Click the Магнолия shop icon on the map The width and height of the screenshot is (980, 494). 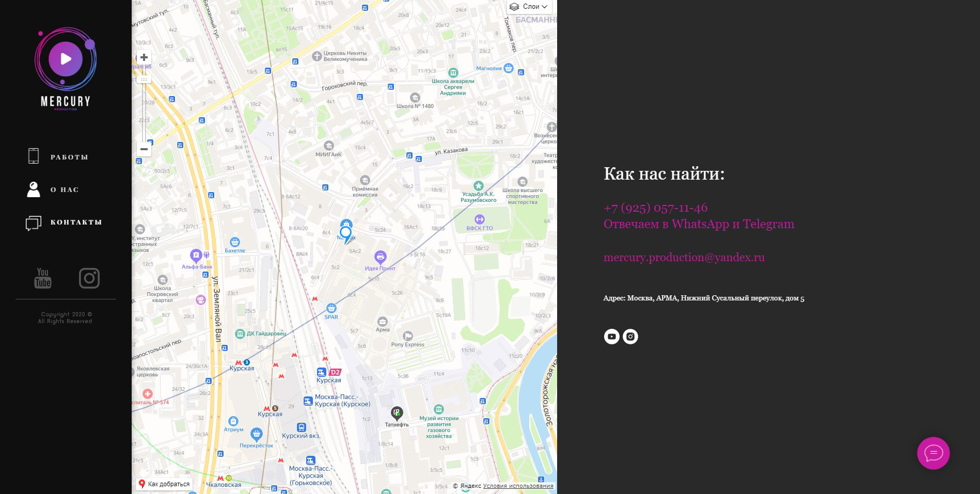tap(509, 68)
